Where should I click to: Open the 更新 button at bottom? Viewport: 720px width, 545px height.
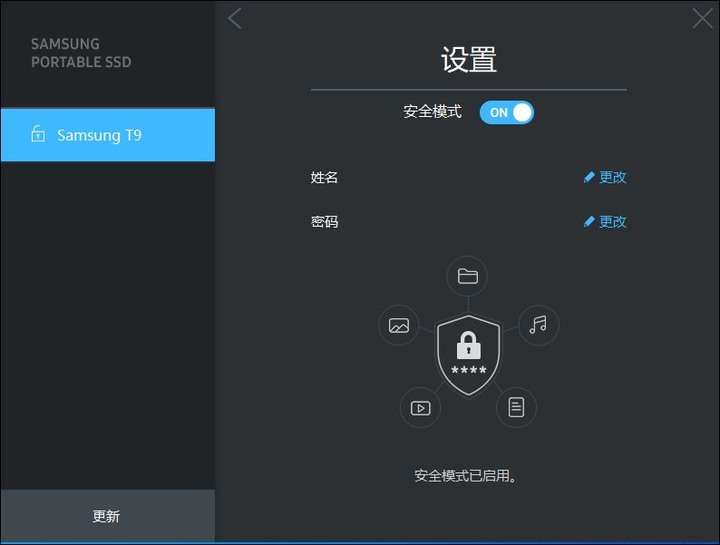(x=108, y=516)
